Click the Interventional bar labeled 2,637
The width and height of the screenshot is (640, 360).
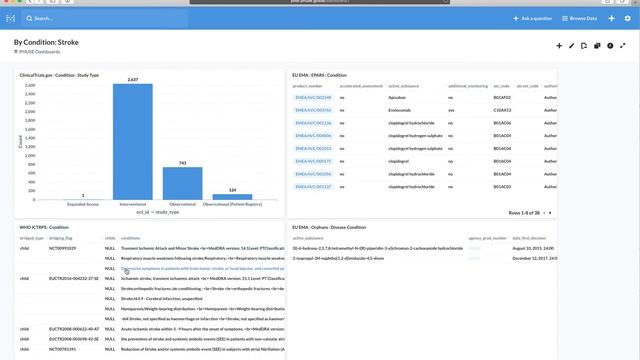click(133, 142)
